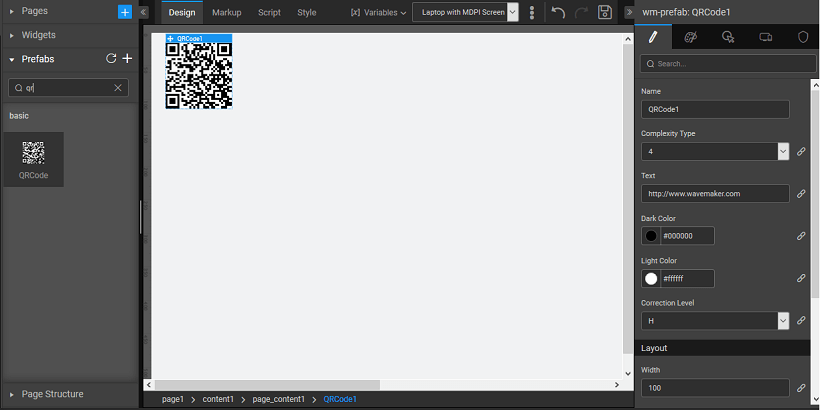Screen dimensions: 820x410
Task: Clear the prefab search field
Action: coord(118,88)
